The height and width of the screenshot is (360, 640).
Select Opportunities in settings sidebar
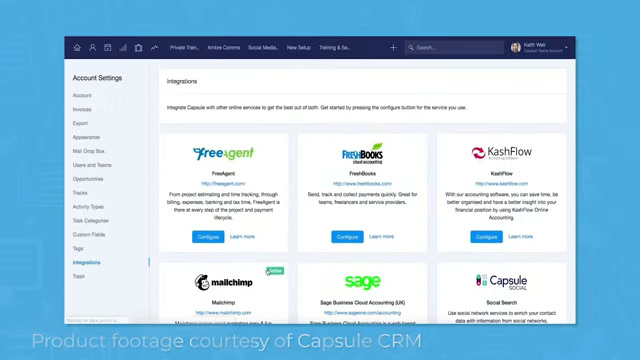click(88, 179)
